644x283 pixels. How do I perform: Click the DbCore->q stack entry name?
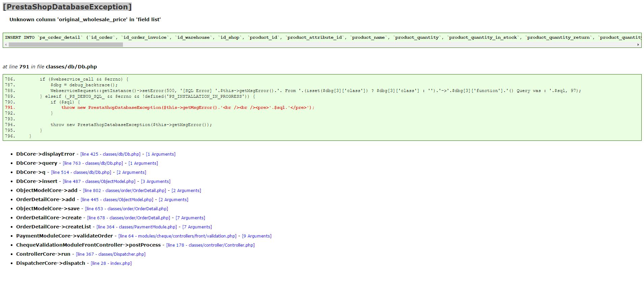(31, 172)
